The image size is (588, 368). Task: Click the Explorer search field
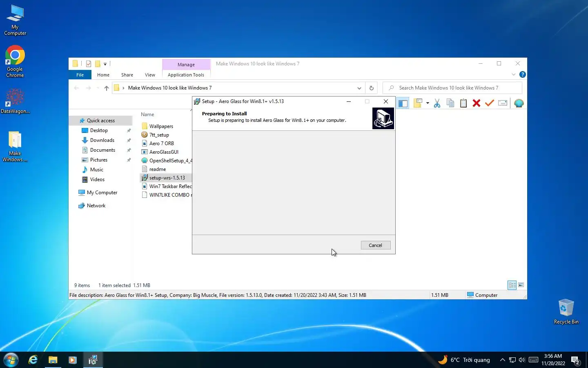point(452,88)
